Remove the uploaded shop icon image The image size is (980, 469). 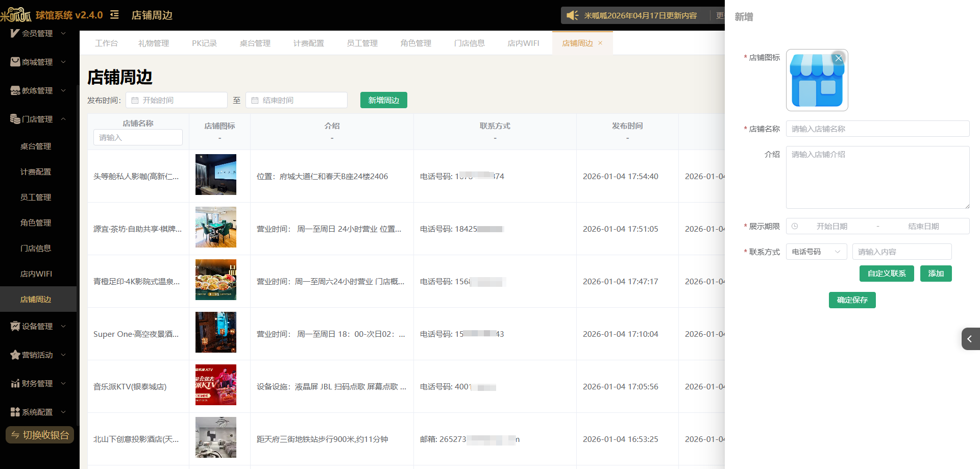coord(838,58)
